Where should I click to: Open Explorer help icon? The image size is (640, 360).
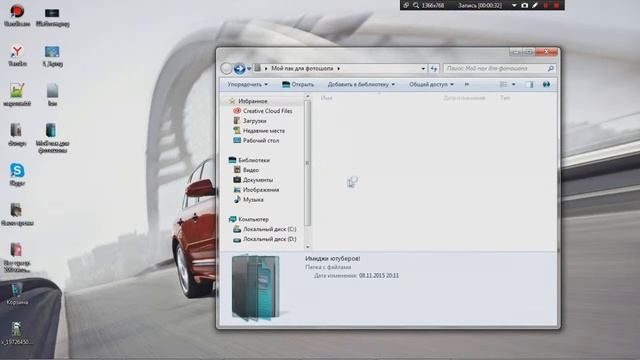tap(546, 84)
